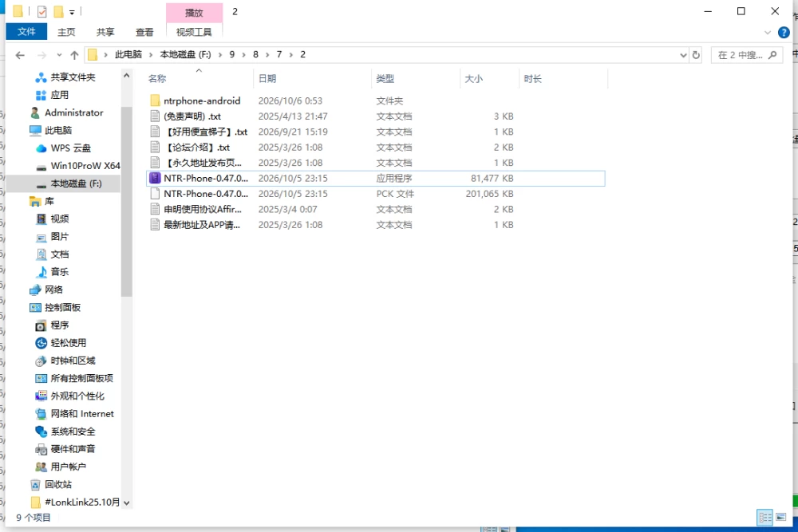Open address bar history dropdown
Screen dimensions: 798x532
click(x=684, y=55)
